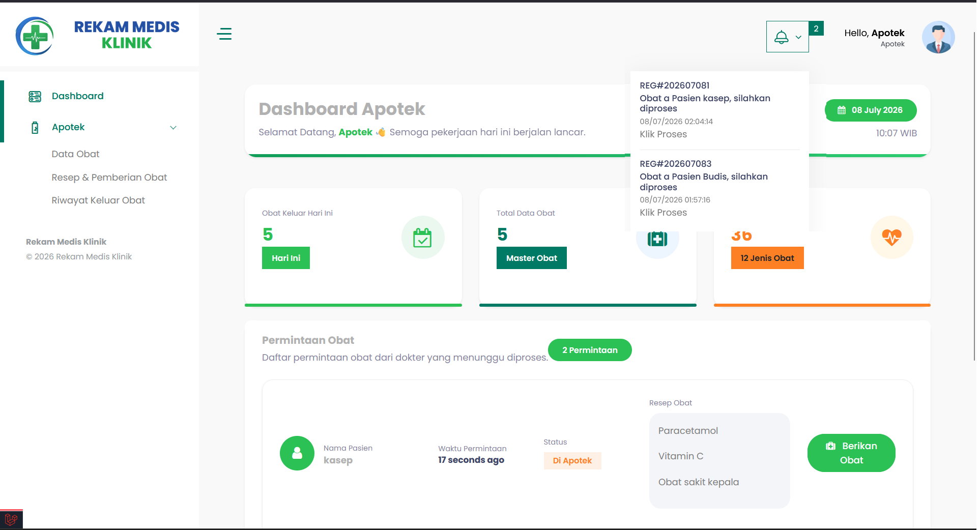Open notification REG#202607083 title
Viewport: 980px width, 530px height.
pos(675,164)
